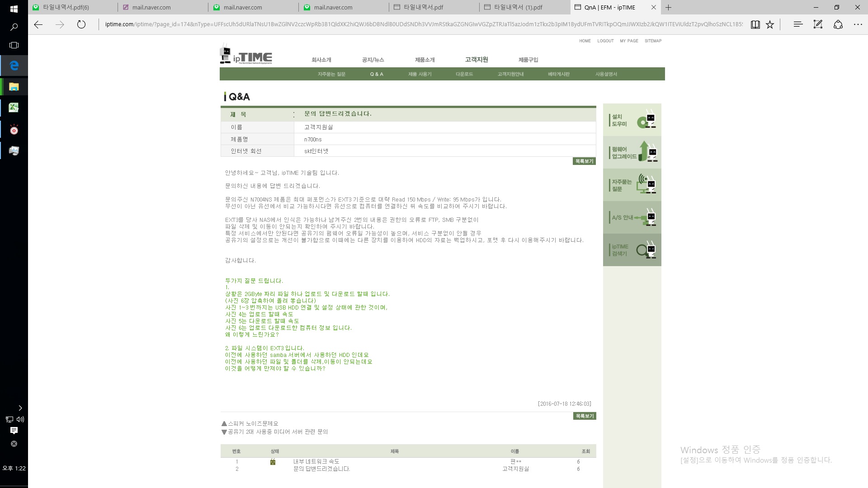Open File Explorer from the taskbar

click(14, 87)
